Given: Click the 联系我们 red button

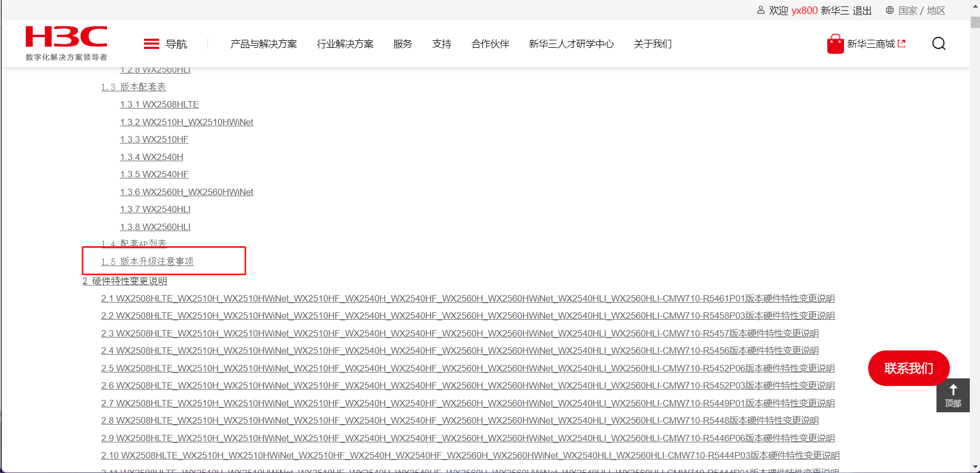Looking at the screenshot, I should coord(909,368).
